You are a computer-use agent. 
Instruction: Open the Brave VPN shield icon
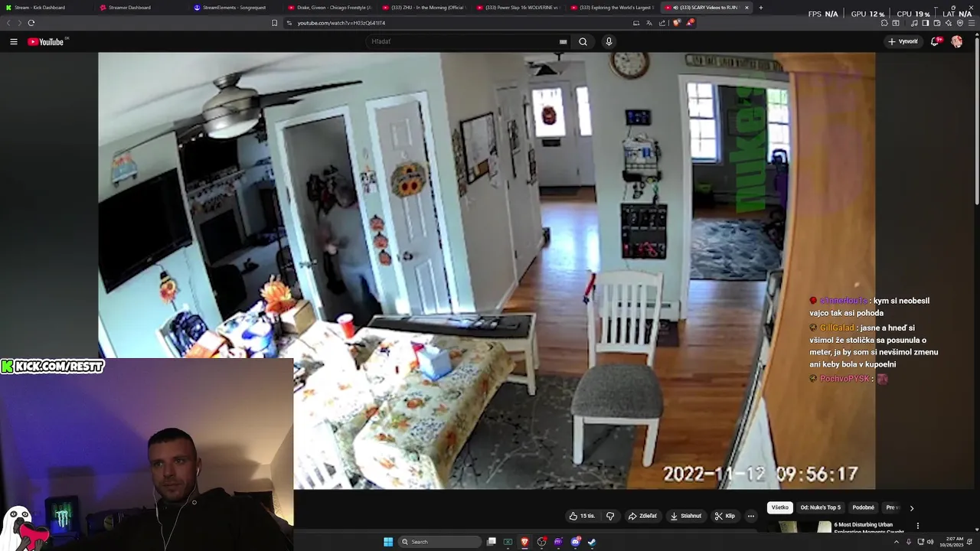pos(960,23)
